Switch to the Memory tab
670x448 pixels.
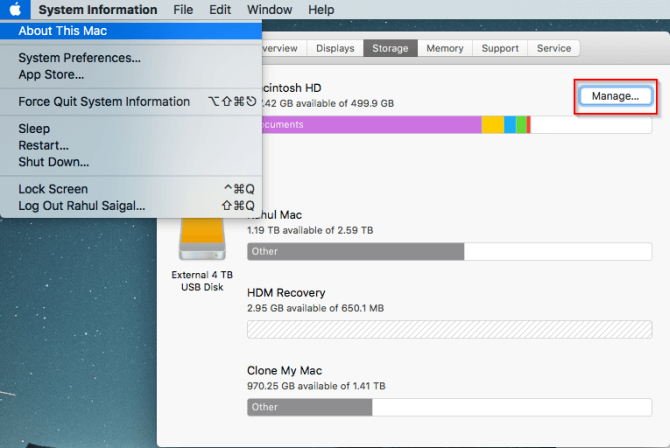(444, 48)
